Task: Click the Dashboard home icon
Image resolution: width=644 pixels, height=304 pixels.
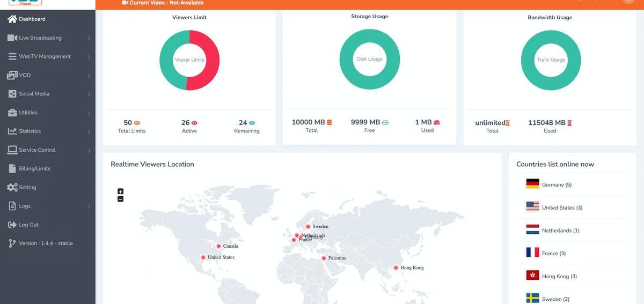Action: tap(12, 19)
